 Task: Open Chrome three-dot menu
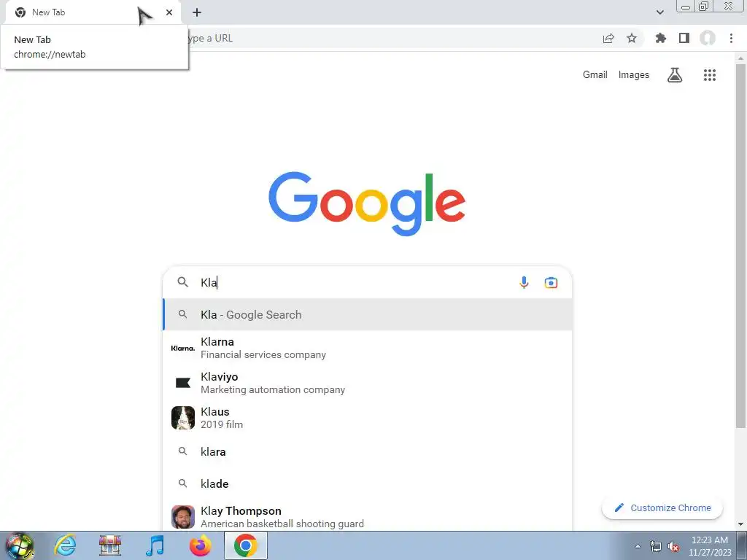731,38
